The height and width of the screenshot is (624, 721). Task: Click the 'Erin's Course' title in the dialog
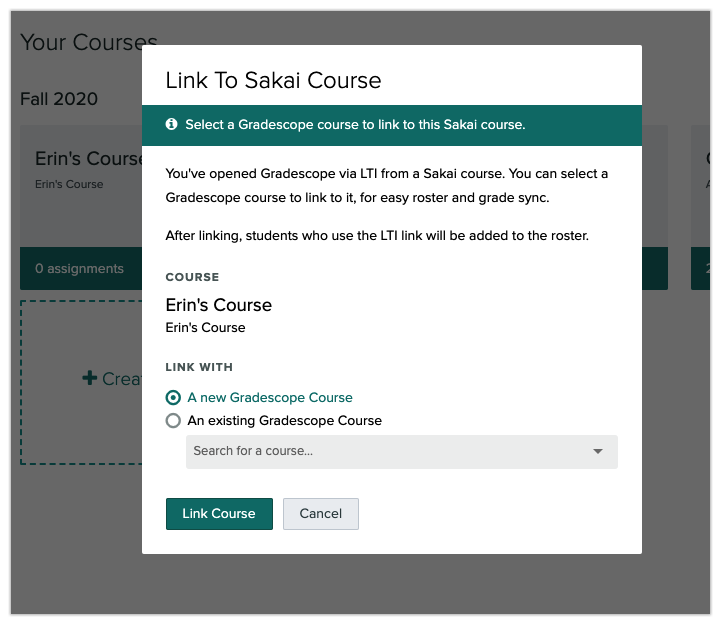pyautogui.click(x=218, y=305)
